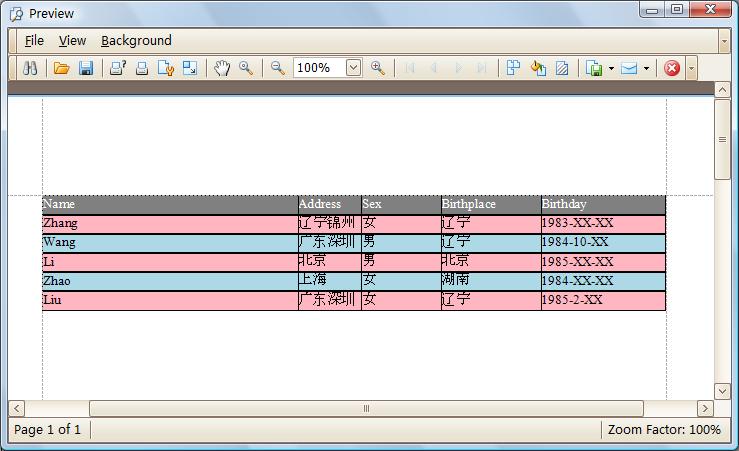Click the Birthplace column header
Image resolution: width=739 pixels, height=451 pixels.
point(491,205)
